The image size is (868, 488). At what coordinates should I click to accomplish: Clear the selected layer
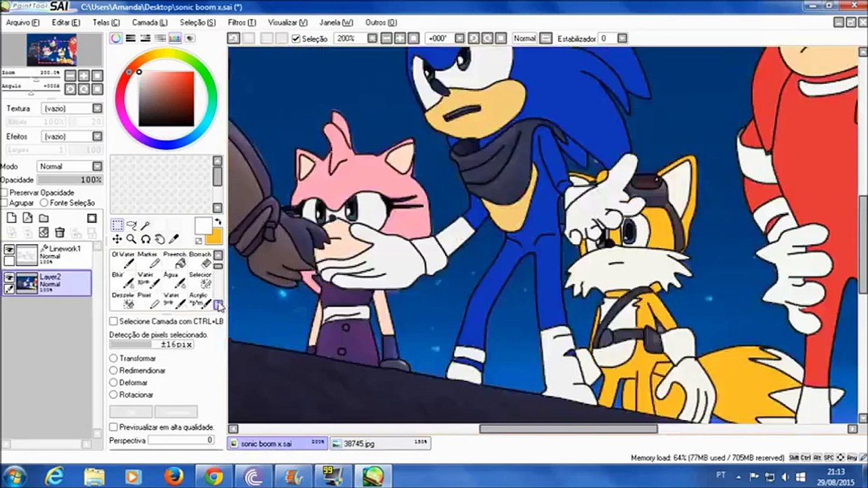click(44, 232)
